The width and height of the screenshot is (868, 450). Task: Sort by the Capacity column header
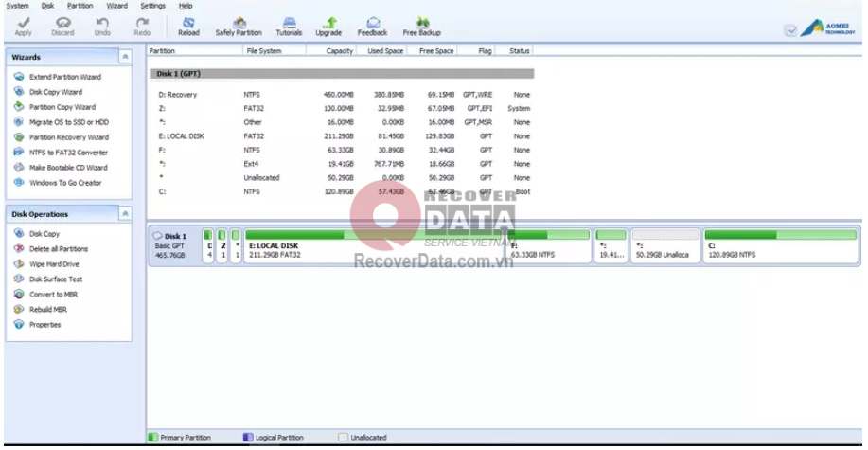click(x=331, y=51)
